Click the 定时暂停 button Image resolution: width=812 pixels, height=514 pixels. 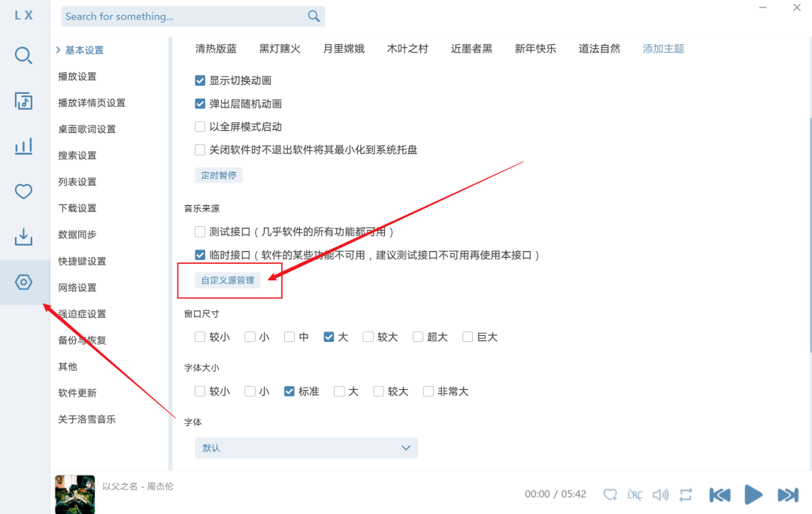219,175
